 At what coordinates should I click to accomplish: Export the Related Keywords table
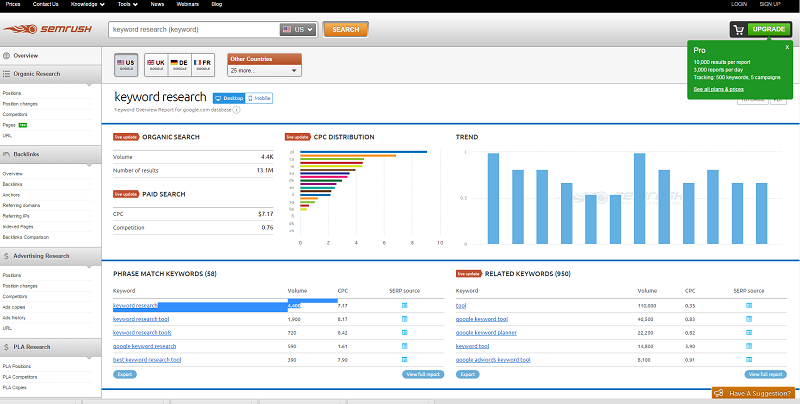pyautogui.click(x=468, y=374)
